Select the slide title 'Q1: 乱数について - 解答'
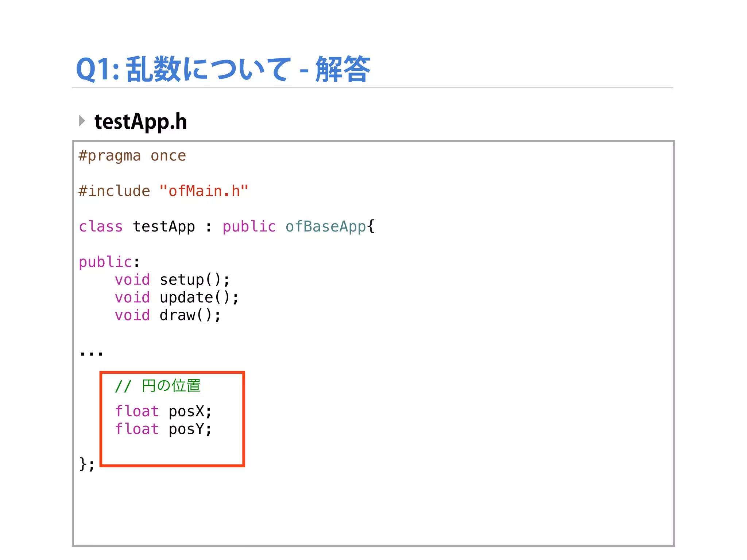 coord(223,69)
